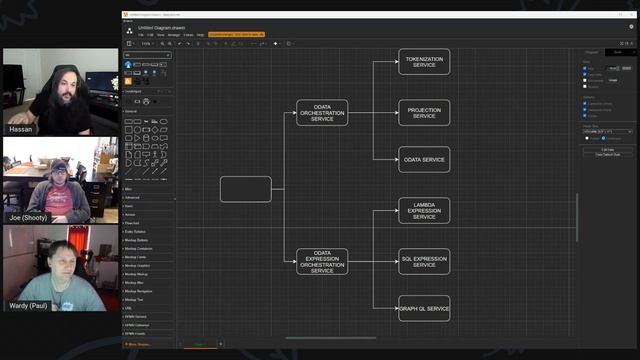
Task: Open the Arrange menu
Action: 173,35
